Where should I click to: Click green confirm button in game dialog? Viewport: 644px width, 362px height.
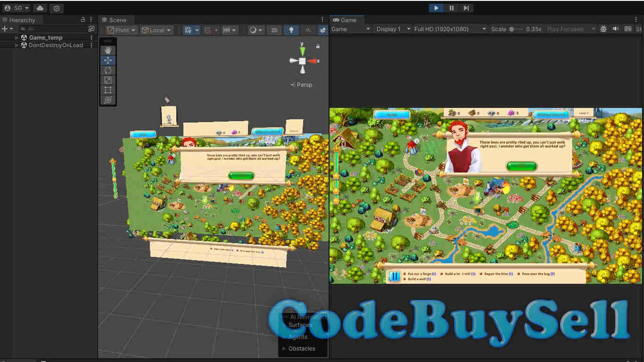521,166
